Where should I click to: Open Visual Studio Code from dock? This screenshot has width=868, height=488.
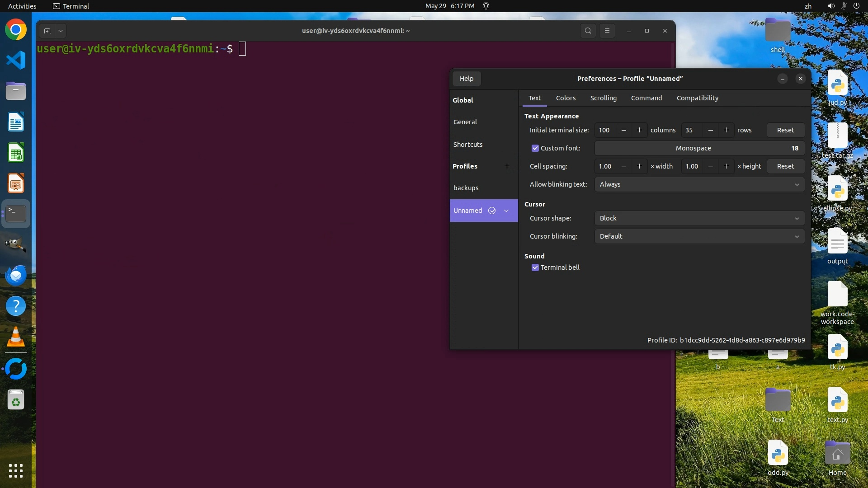(16, 60)
